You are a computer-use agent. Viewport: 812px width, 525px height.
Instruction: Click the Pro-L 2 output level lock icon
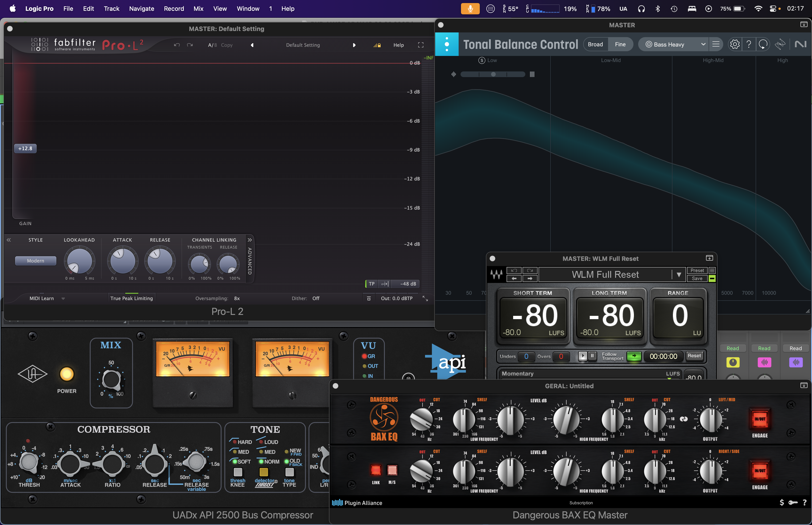377,45
